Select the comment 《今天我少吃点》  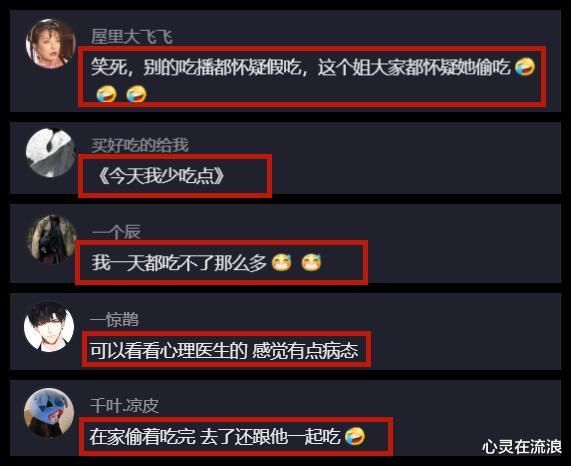pos(161,177)
